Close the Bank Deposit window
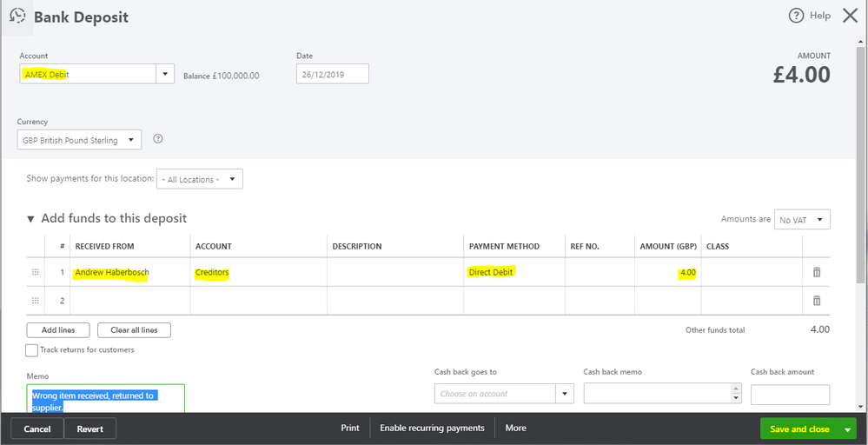 [x=849, y=16]
